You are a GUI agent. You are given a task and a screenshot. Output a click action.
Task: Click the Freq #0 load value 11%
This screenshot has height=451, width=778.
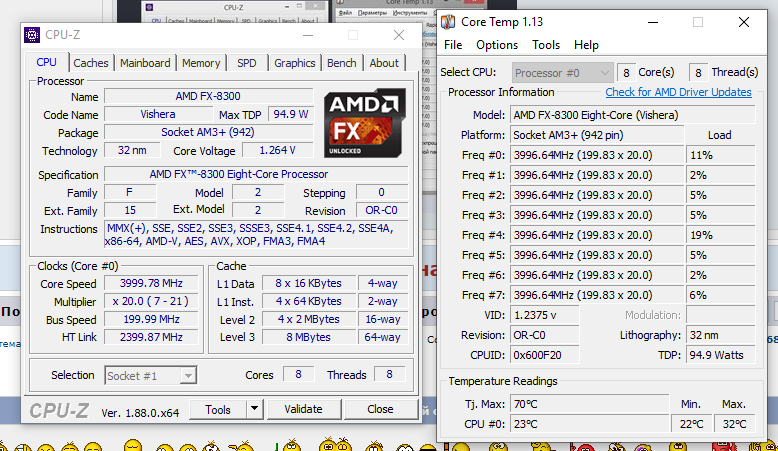point(720,155)
